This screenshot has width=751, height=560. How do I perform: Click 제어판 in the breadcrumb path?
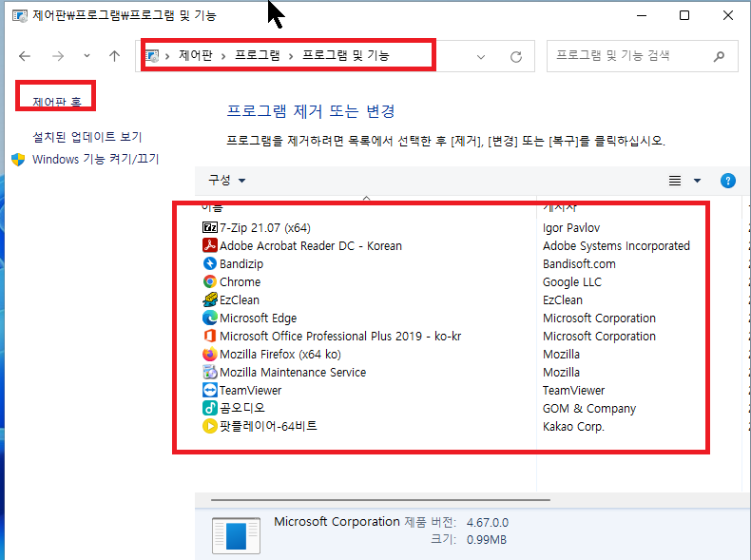(196, 55)
